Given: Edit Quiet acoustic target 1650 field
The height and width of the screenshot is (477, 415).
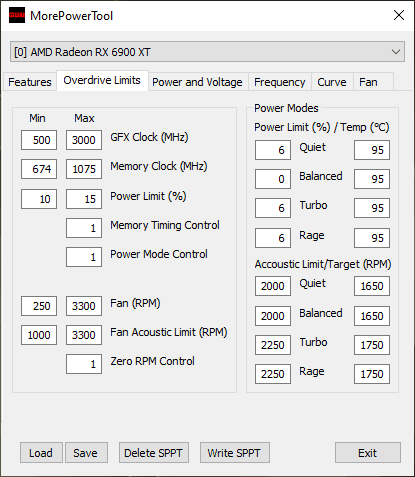Looking at the screenshot, I should (372, 286).
